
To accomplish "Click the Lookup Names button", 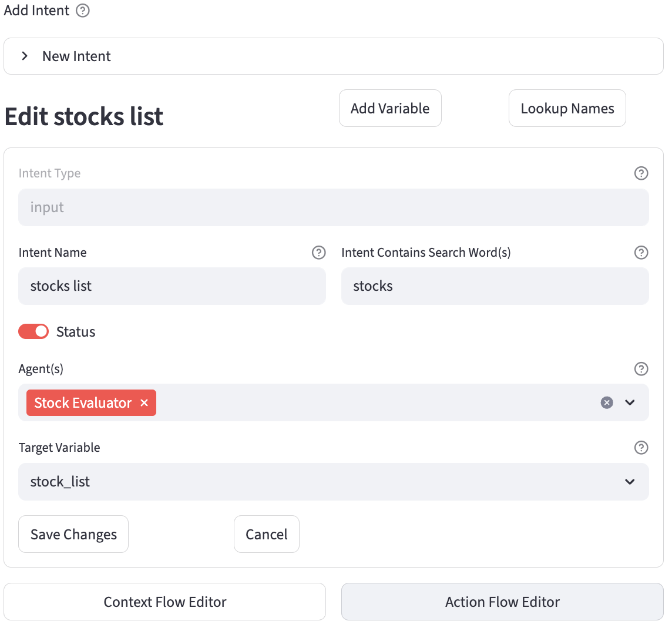I will coord(567,108).
